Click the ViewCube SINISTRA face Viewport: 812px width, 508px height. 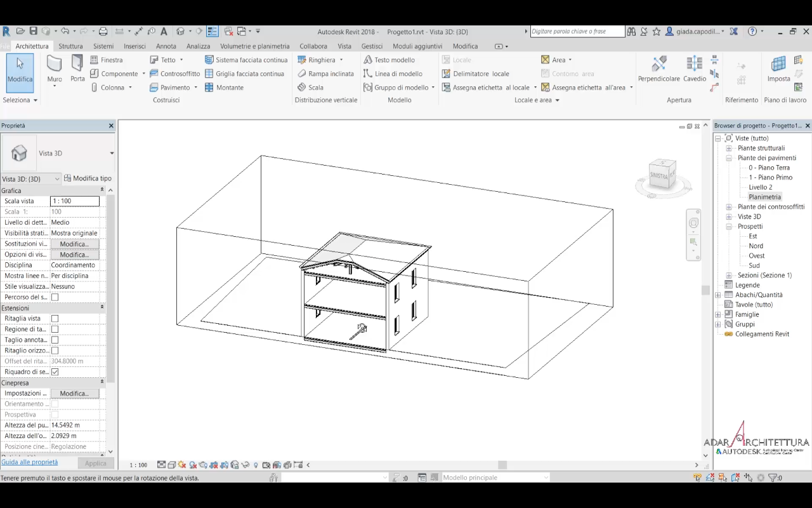pyautogui.click(x=659, y=176)
